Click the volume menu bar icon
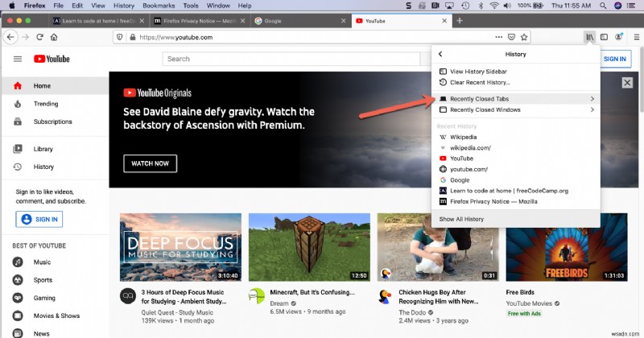This screenshot has height=338, width=644. (x=508, y=6)
